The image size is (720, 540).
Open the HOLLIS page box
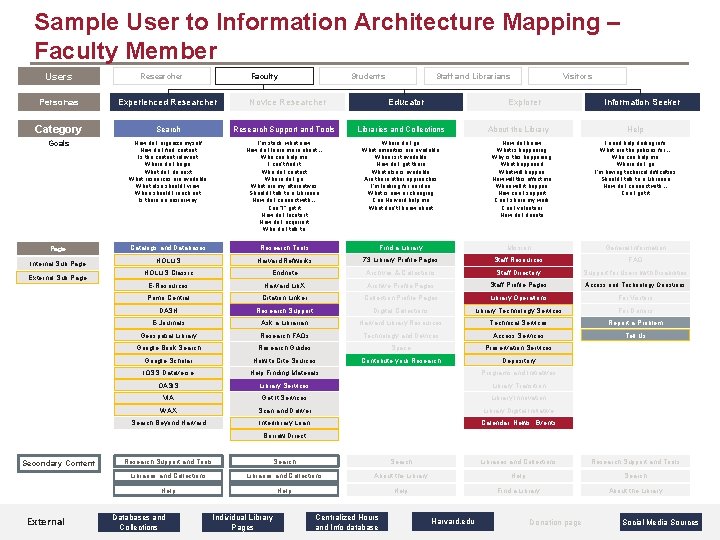click(x=168, y=260)
